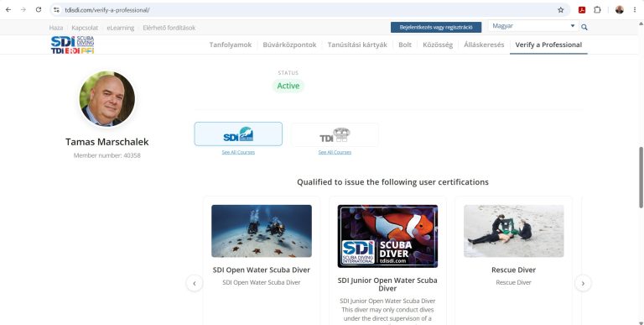The width and height of the screenshot is (644, 325).
Task: Click Bejelentkezés vagy regisztráció button
Action: point(436,27)
